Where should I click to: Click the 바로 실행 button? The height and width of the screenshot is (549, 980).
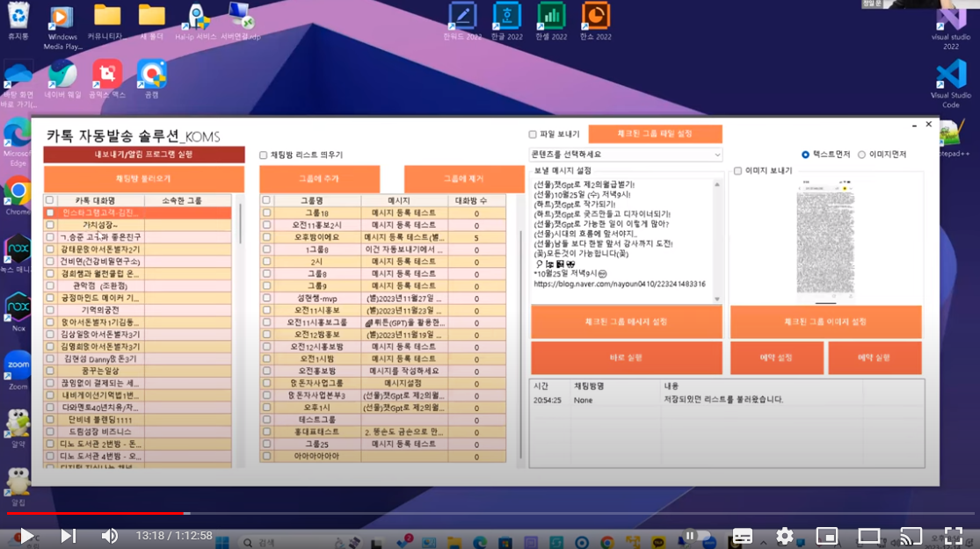(627, 358)
